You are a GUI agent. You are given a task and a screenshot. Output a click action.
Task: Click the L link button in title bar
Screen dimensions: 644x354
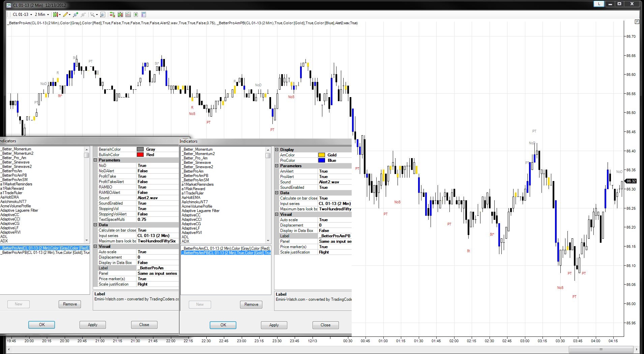click(x=599, y=4)
